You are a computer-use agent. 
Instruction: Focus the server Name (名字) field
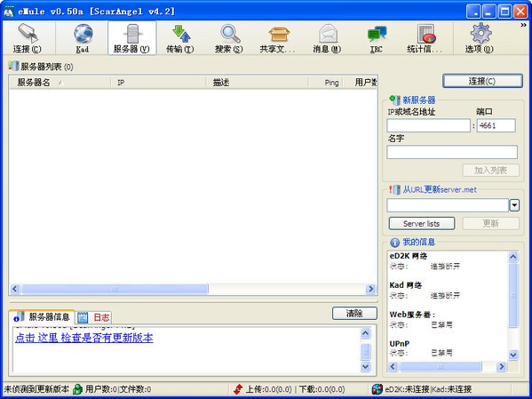(452, 152)
